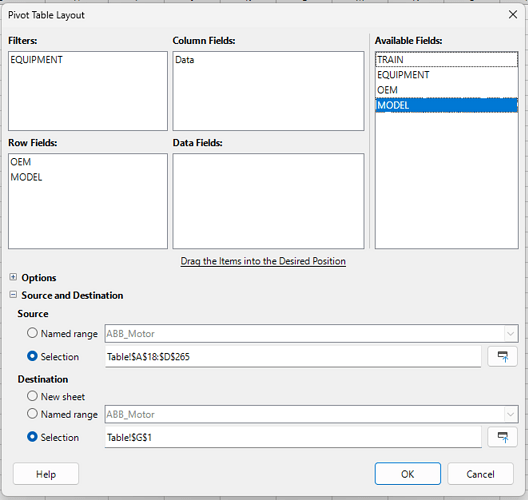Viewport: 528px width, 500px height.
Task: Click inside the empty Data Fields box
Action: pos(268,201)
